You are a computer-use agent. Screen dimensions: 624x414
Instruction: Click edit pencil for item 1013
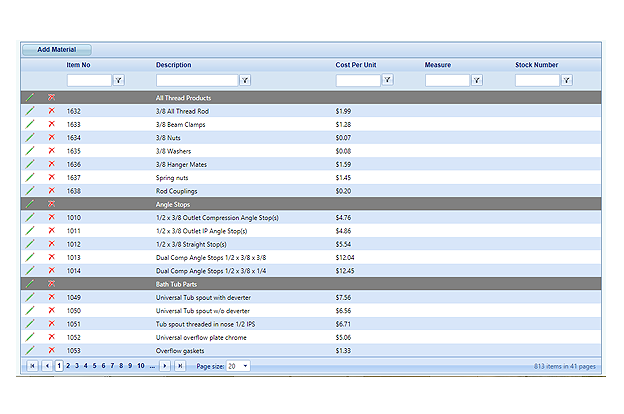[30, 257]
